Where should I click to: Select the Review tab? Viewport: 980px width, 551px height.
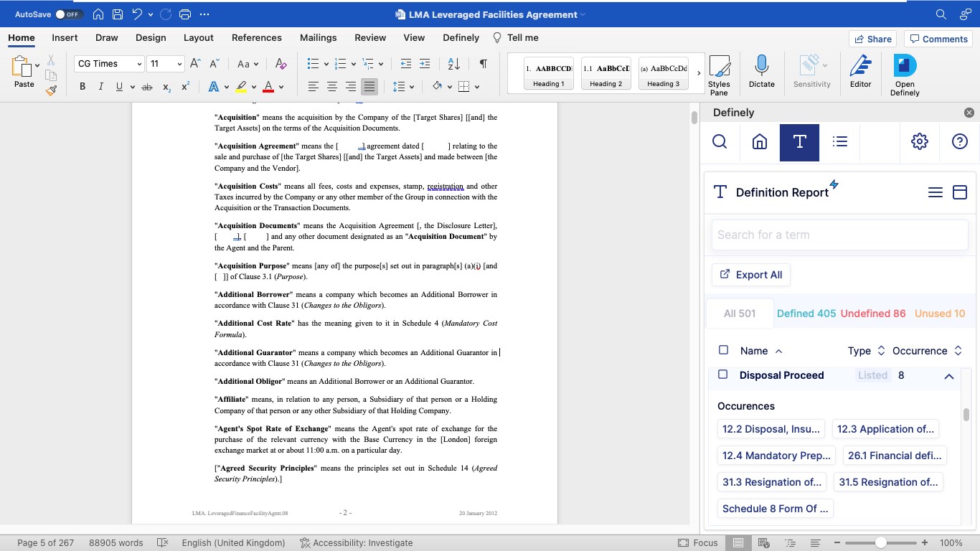370,37
